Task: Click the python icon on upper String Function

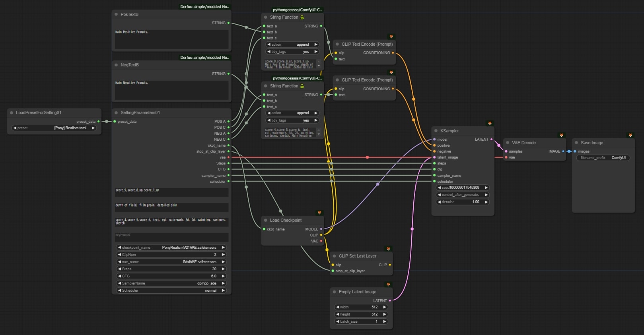Action: (302, 17)
